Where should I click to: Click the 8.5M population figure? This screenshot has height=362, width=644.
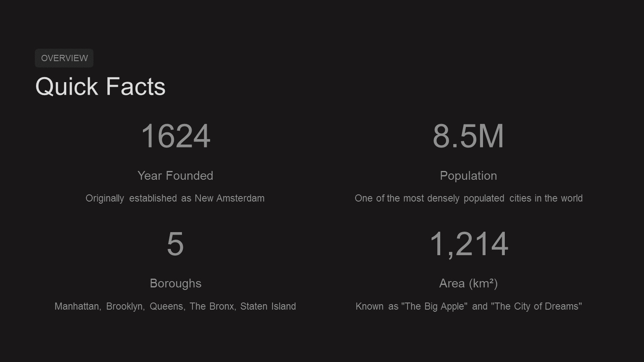coord(468,136)
